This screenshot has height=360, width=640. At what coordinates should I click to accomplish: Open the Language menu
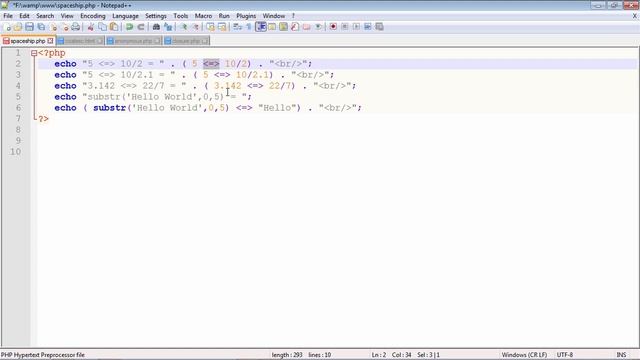[125, 16]
